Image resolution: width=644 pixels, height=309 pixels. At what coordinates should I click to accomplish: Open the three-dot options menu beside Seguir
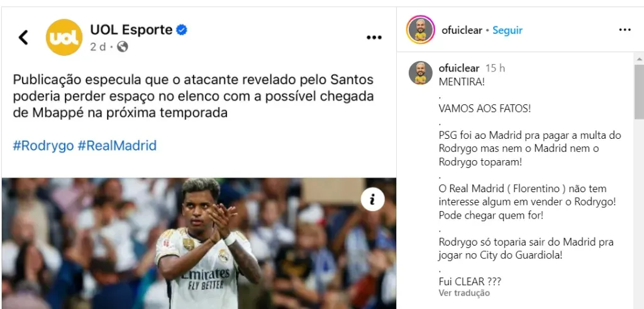click(x=625, y=30)
